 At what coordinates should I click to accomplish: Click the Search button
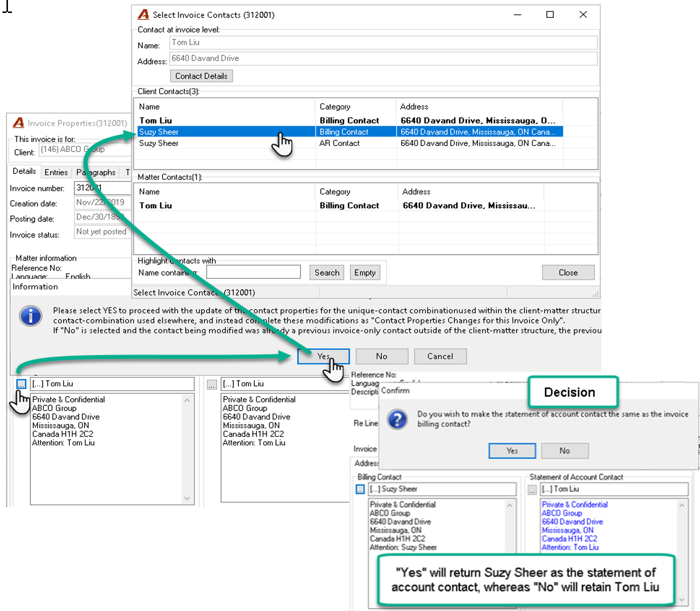tap(327, 273)
